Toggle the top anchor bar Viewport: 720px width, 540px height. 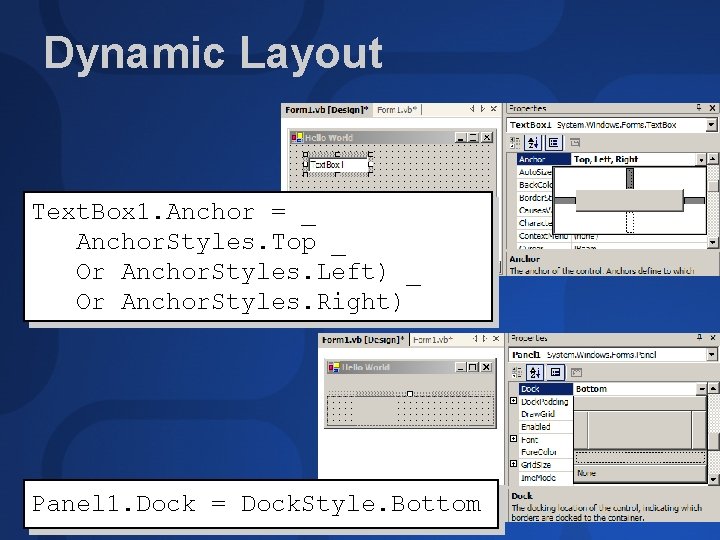click(x=630, y=178)
